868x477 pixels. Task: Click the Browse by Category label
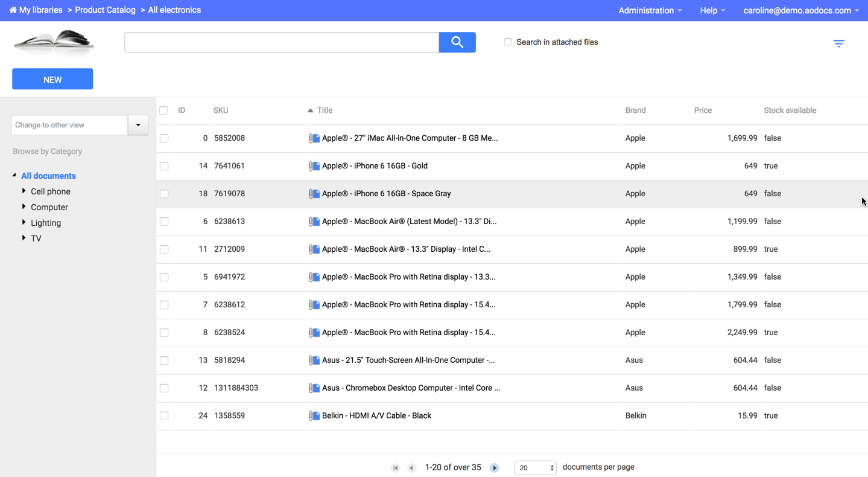click(48, 152)
